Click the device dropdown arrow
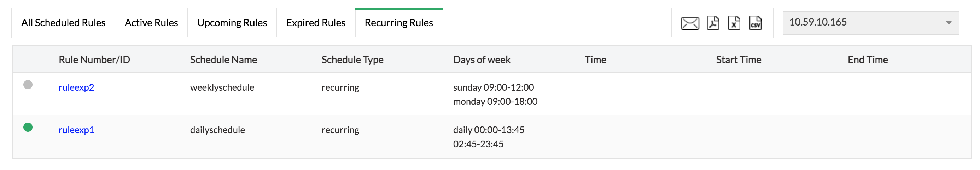Viewport: 980px width, 170px height. tap(949, 23)
